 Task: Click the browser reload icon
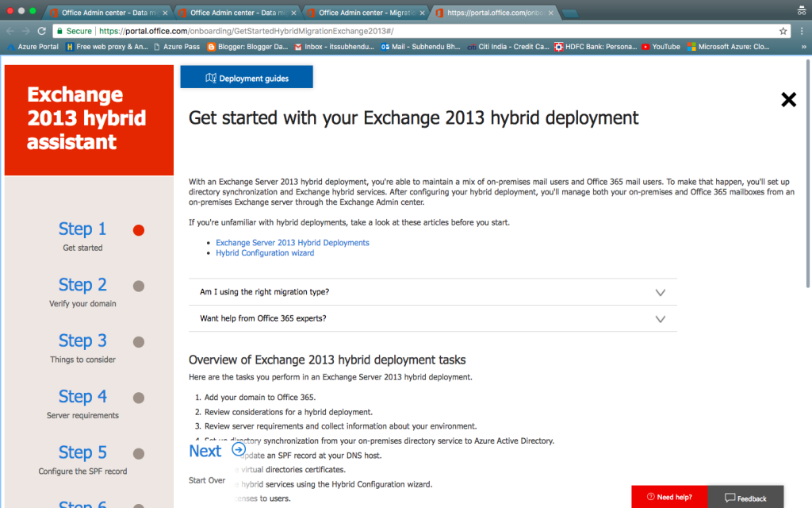click(42, 31)
